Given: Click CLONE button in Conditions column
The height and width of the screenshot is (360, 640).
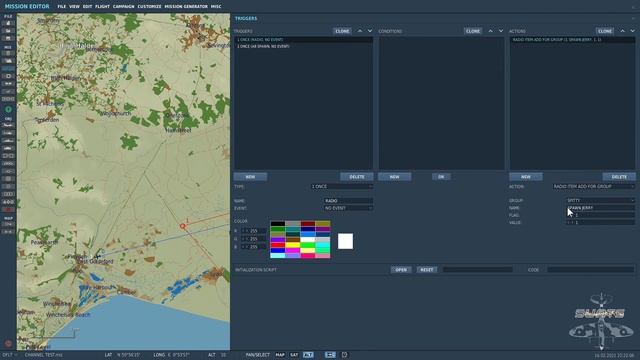Looking at the screenshot, I should click(473, 31).
